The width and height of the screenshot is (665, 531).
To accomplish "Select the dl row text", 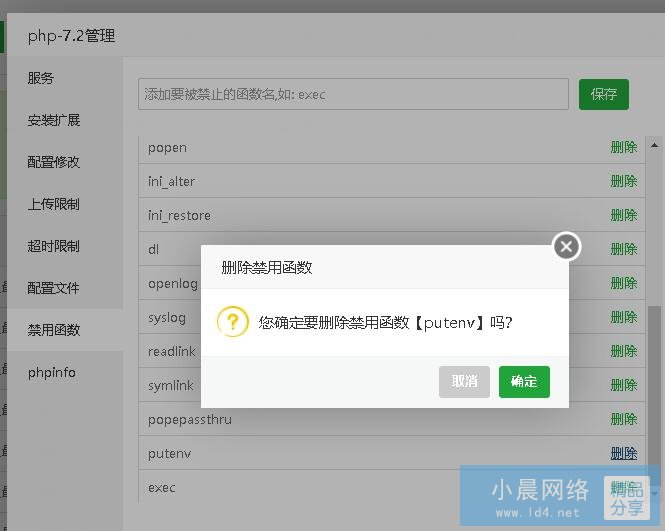I will (154, 249).
